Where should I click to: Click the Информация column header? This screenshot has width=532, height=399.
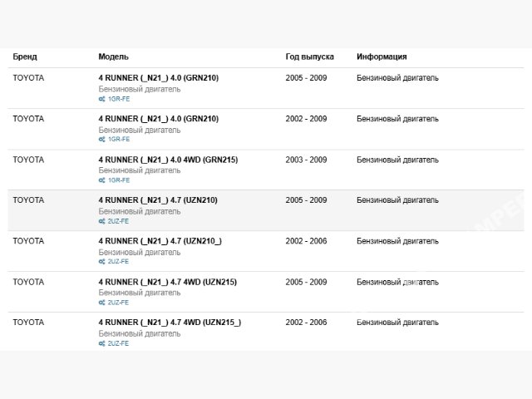click(382, 57)
